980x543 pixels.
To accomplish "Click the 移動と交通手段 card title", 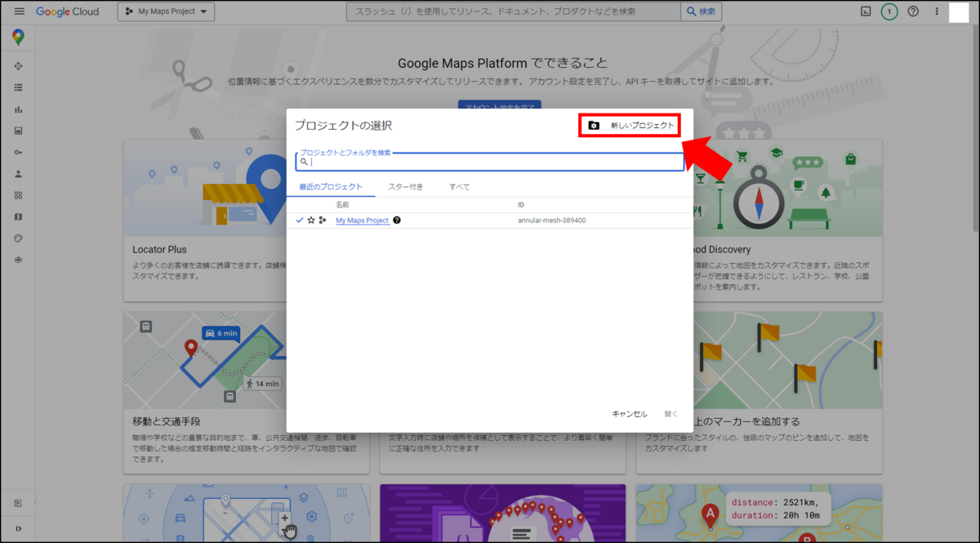I will tap(166, 421).
